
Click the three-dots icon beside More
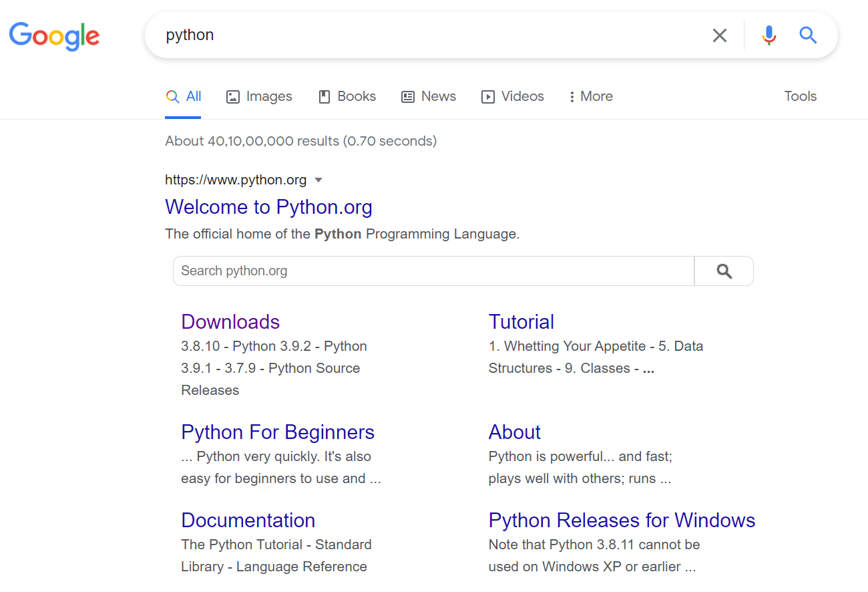572,96
